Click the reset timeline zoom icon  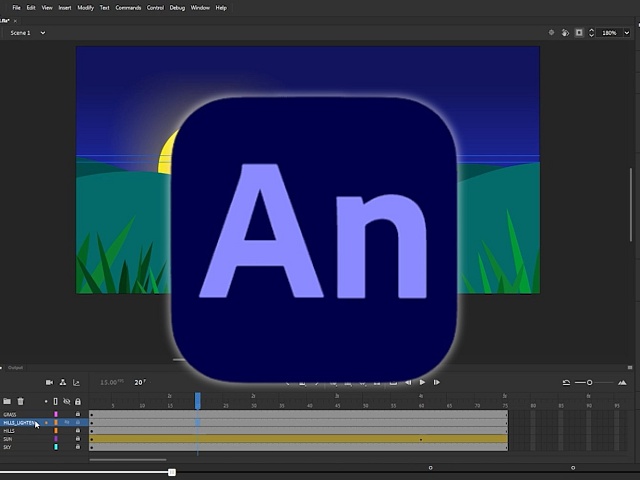[x=566, y=382]
